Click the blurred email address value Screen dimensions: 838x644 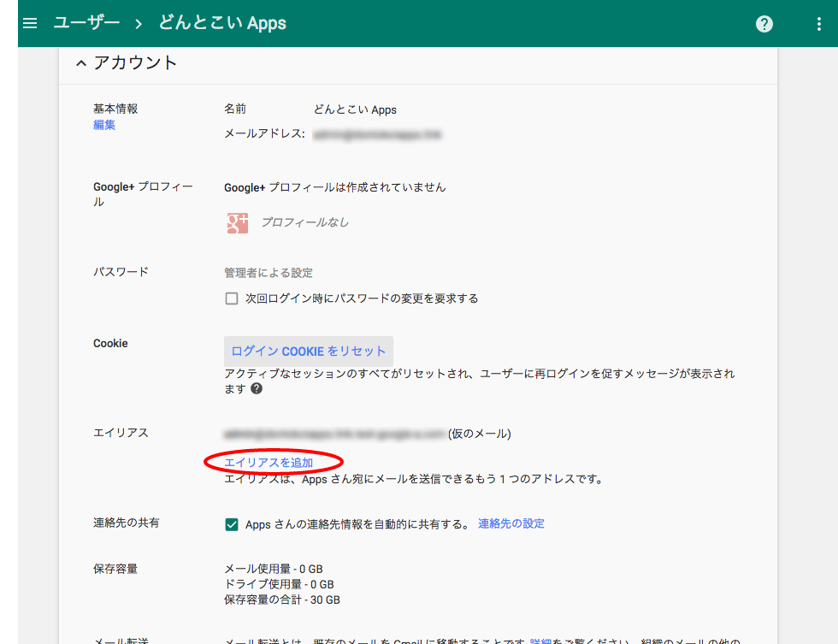click(377, 134)
